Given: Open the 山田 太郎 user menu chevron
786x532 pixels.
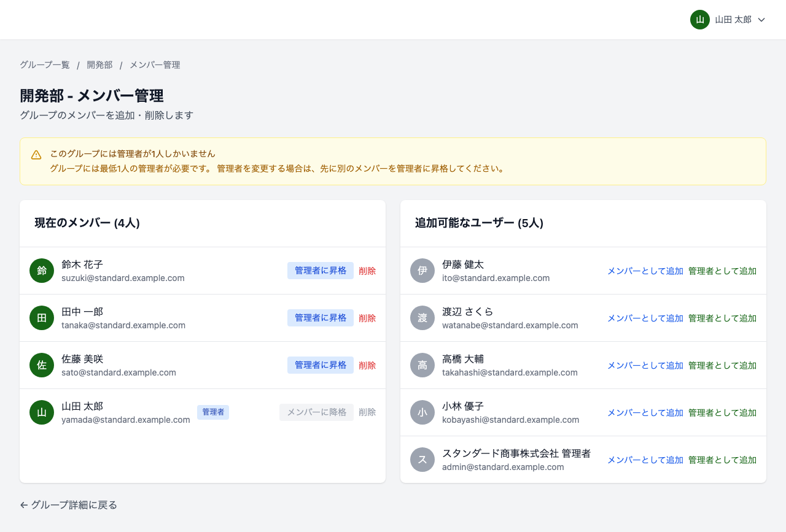Looking at the screenshot, I should 761,20.
